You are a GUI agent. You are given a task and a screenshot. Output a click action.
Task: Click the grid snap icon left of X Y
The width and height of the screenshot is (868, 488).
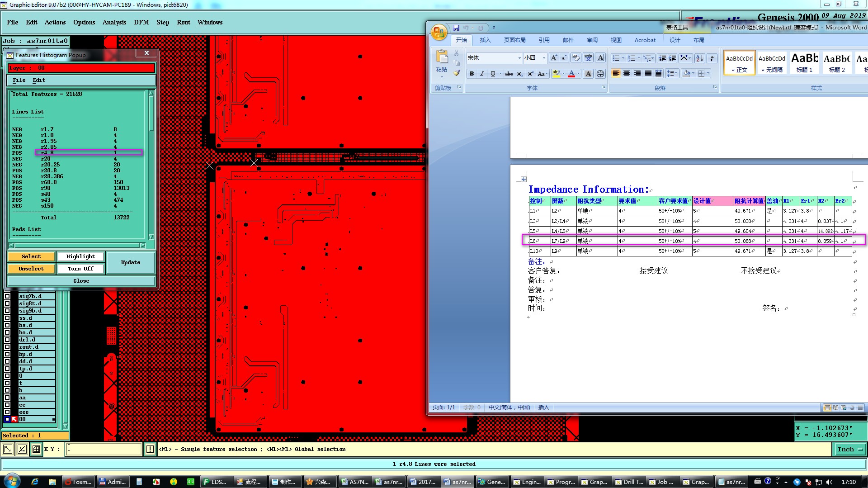click(x=36, y=449)
